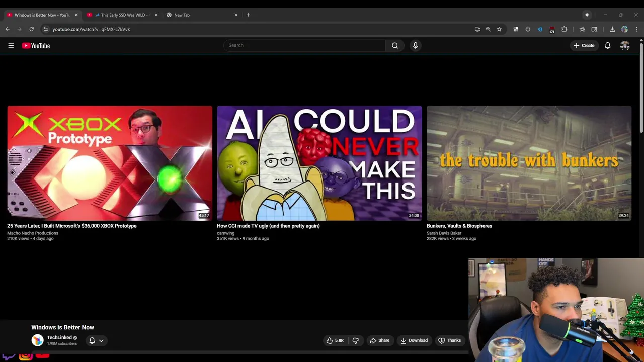Open the extension with power icon
The image size is (644, 362).
tap(528, 29)
